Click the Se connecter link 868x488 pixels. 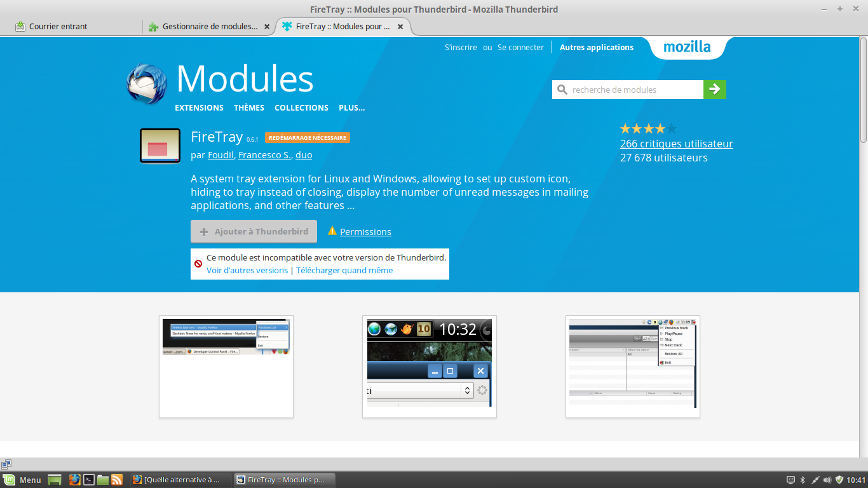521,48
